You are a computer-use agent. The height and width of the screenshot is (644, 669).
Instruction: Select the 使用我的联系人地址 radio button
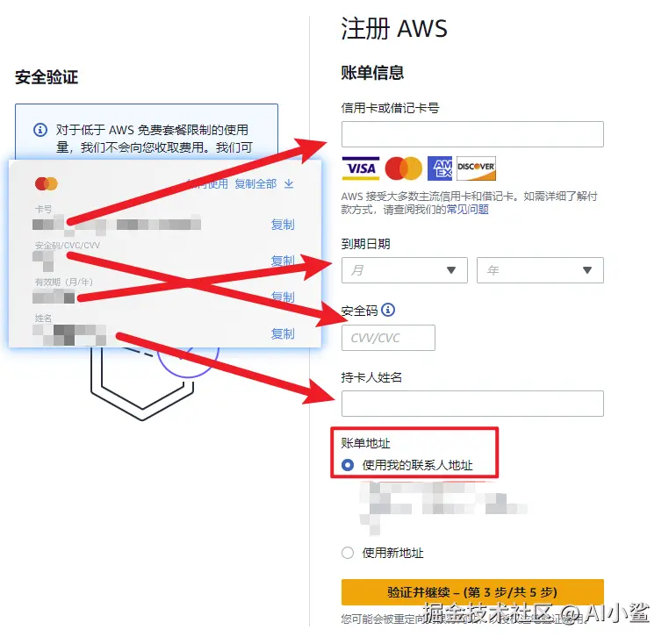[348, 465]
